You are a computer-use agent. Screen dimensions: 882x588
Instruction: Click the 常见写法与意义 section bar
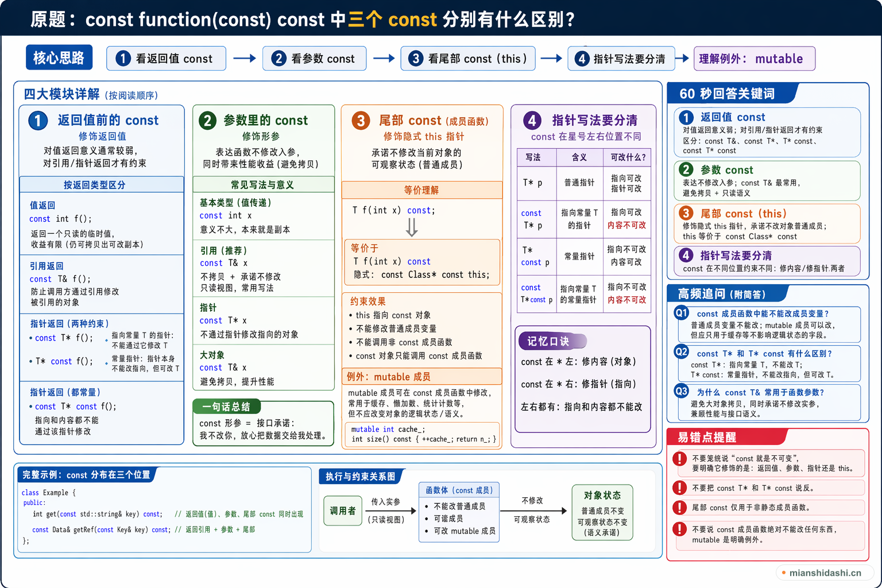(264, 185)
